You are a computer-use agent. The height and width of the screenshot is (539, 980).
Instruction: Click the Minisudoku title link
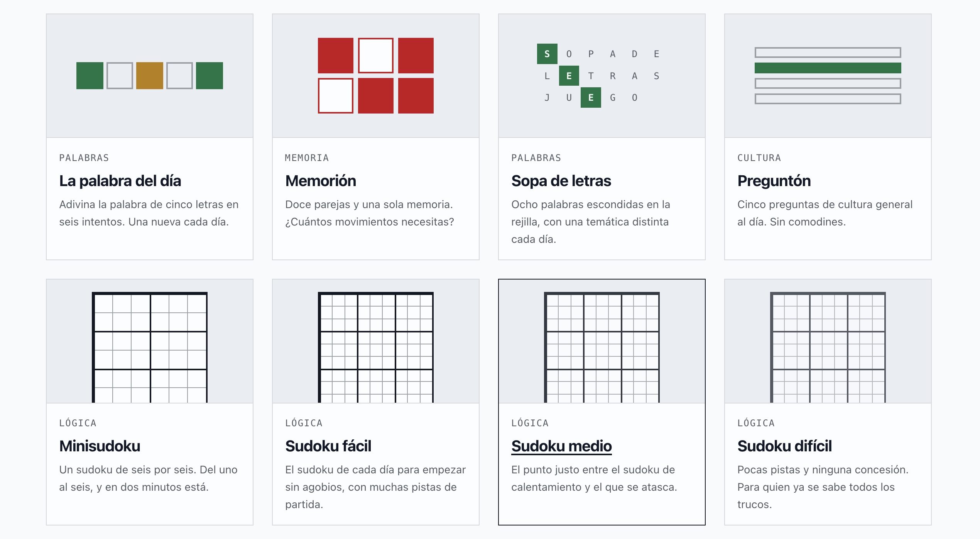(100, 446)
